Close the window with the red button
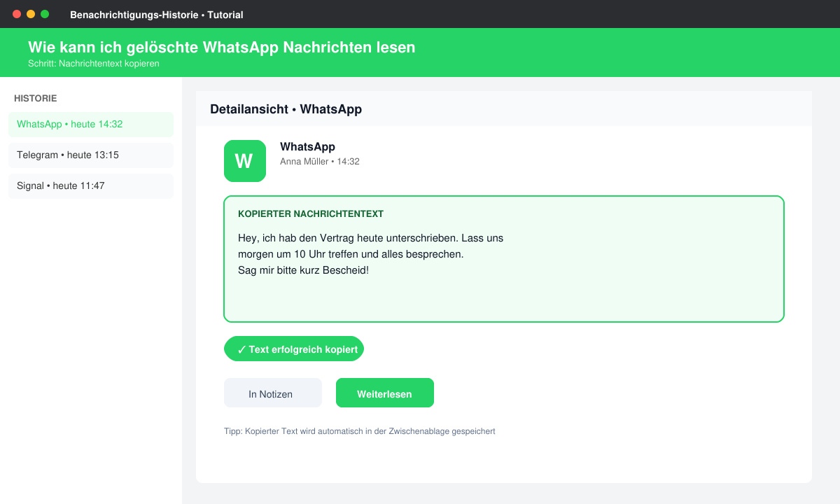The height and width of the screenshot is (504, 840). point(17,14)
